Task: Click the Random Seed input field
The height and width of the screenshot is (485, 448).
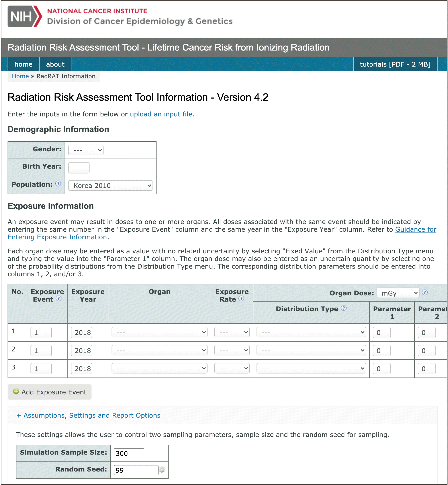Action: (136, 470)
